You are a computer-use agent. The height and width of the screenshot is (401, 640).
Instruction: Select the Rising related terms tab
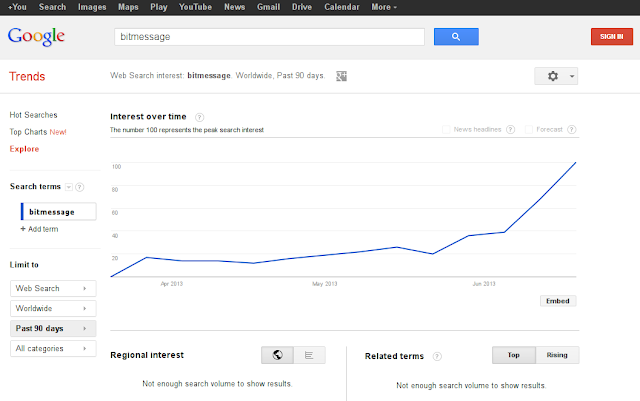click(557, 355)
